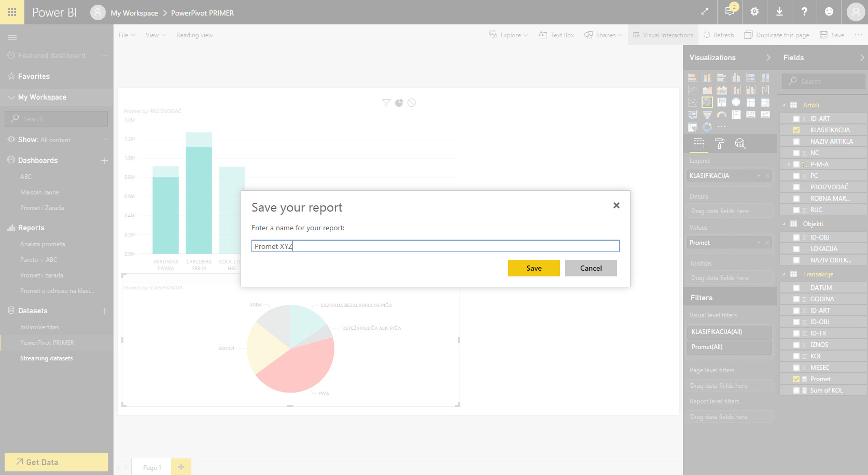Select the Gauge visualization icon
This screenshot has height=475, width=868.
point(721,115)
